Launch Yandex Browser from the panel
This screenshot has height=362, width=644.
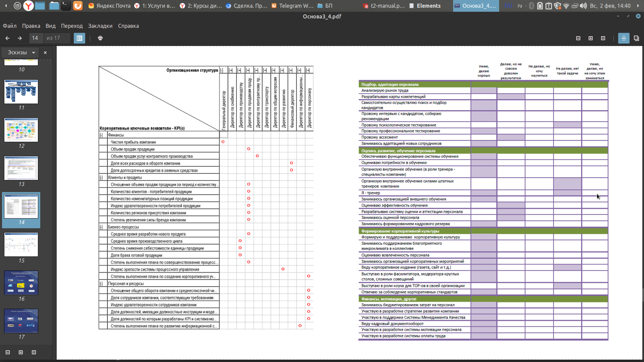tap(29, 6)
